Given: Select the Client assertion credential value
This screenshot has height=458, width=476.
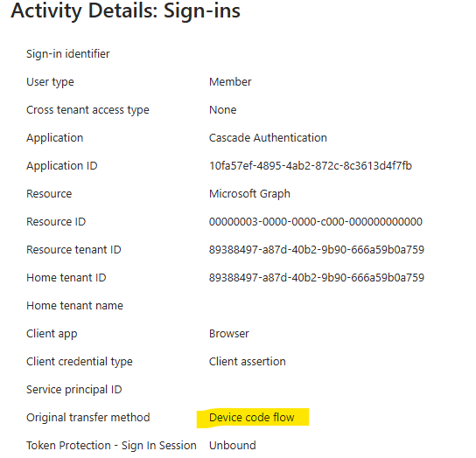Looking at the screenshot, I should click(x=247, y=362).
